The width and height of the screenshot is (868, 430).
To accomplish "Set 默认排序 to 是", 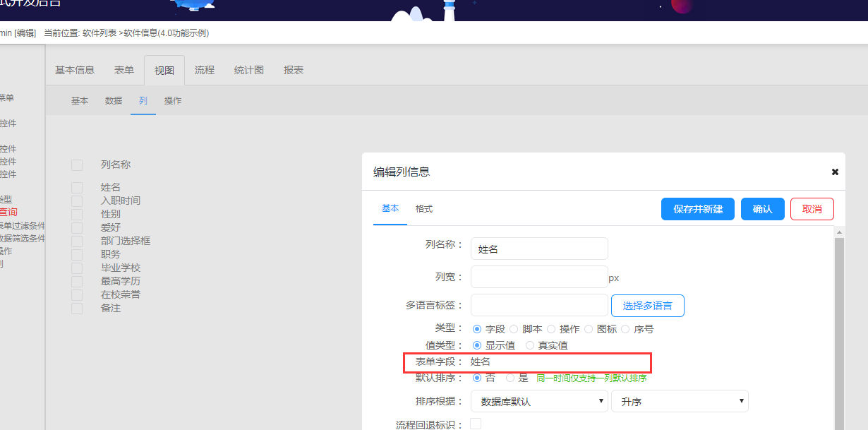I will pyautogui.click(x=510, y=378).
